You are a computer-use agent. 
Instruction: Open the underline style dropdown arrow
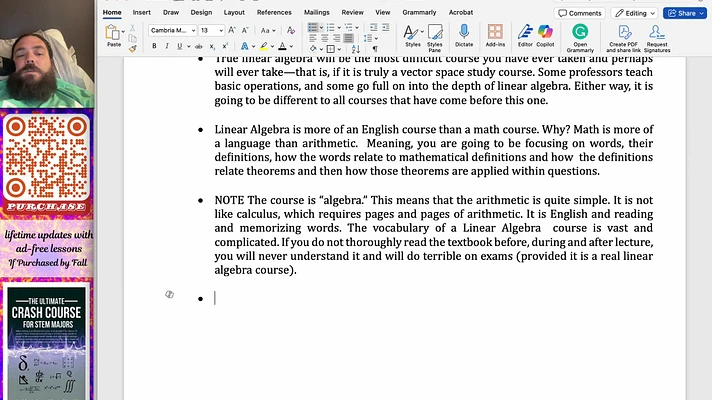click(x=188, y=46)
